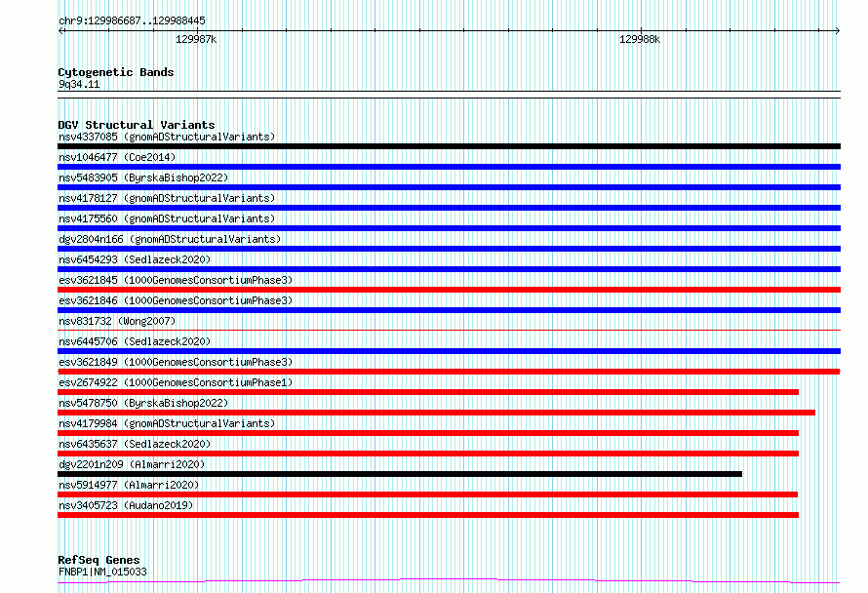Click the Cytogenetic Bands track title

pyautogui.click(x=116, y=72)
